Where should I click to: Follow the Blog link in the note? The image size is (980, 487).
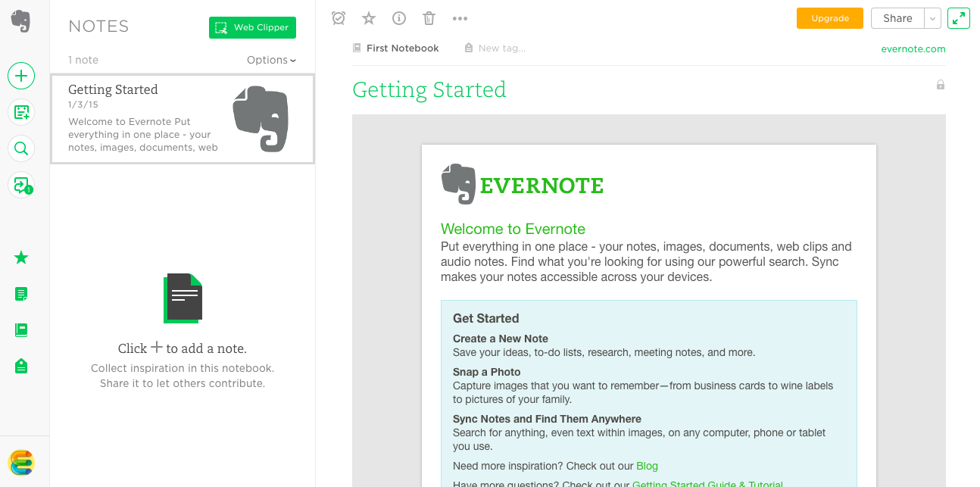(647, 466)
